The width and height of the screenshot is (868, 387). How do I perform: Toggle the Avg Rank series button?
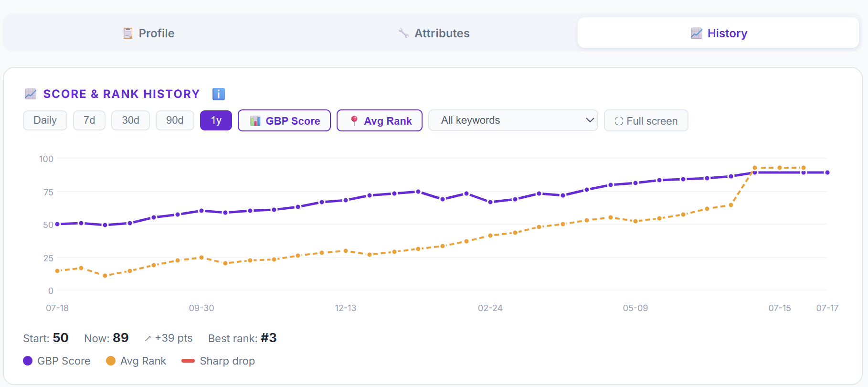point(380,120)
